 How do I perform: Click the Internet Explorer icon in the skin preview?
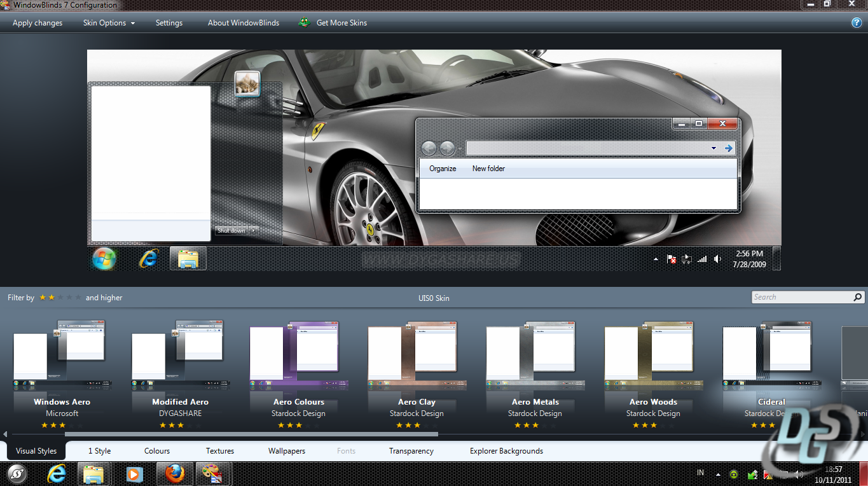click(x=149, y=258)
